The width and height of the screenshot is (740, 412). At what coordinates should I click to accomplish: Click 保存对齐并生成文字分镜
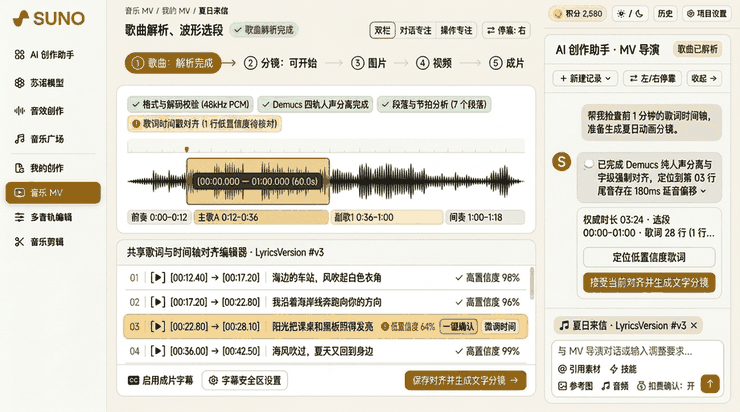pyautogui.click(x=465, y=380)
